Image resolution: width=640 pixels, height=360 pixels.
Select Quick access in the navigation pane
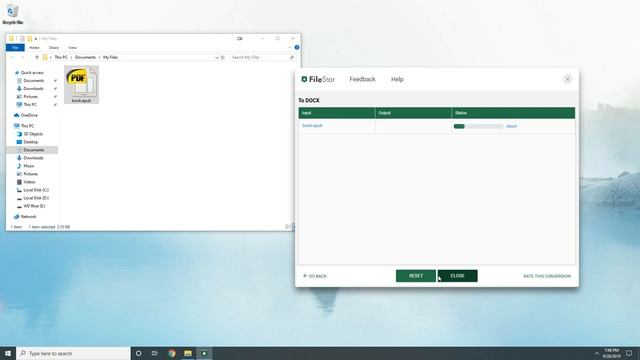pos(32,73)
